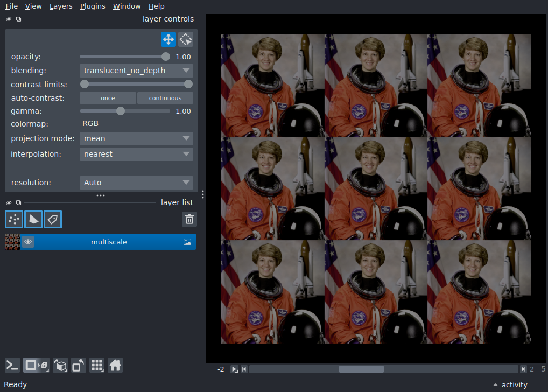Screen dimensions: 548x392
Task: Click the RGB colormap label
Action: [x=90, y=123]
